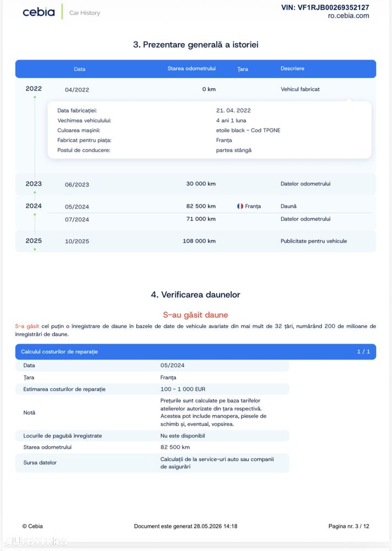This screenshot has height=551, width=392.
Task: Click the Descriere column header
Action: point(292,68)
